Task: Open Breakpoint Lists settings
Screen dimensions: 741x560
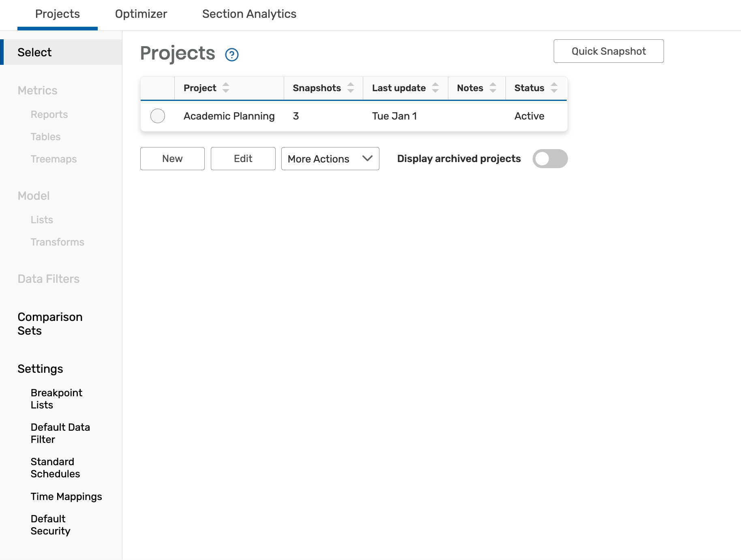Action: tap(56, 399)
